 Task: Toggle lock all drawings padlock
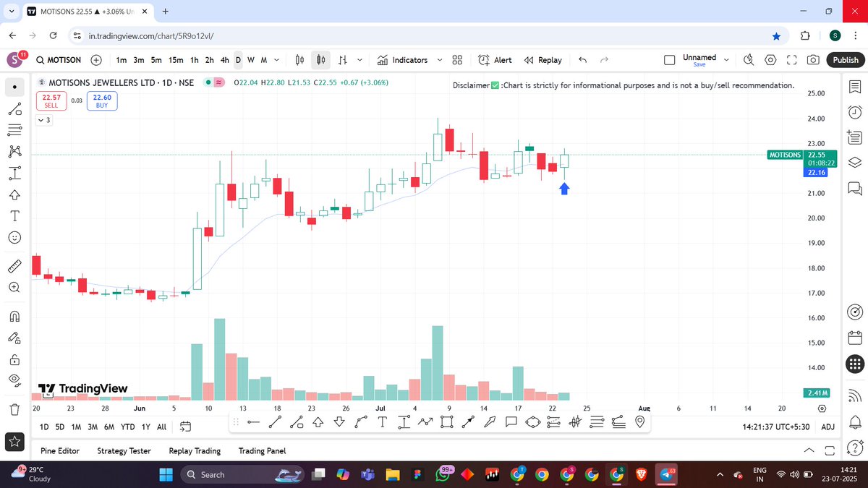[x=14, y=359]
